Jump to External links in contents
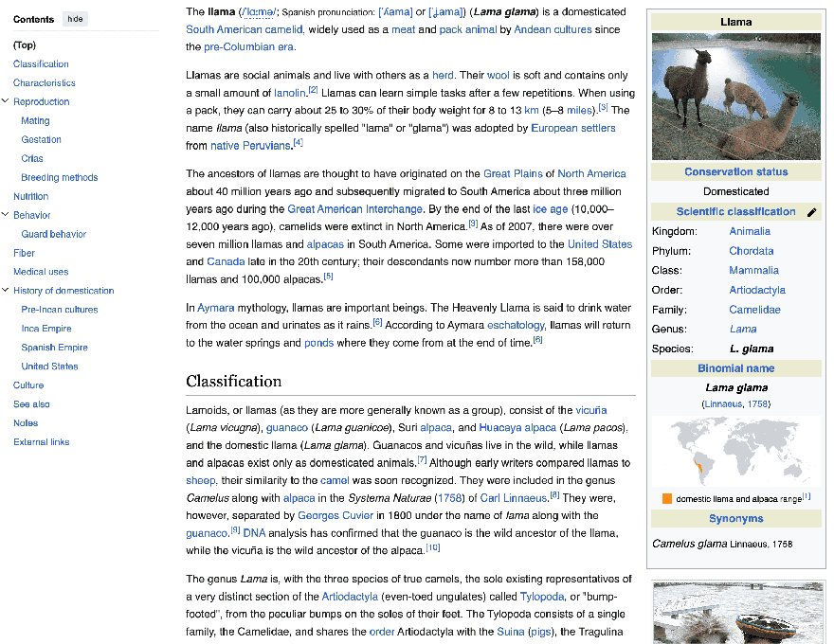834x644 pixels. (42, 442)
